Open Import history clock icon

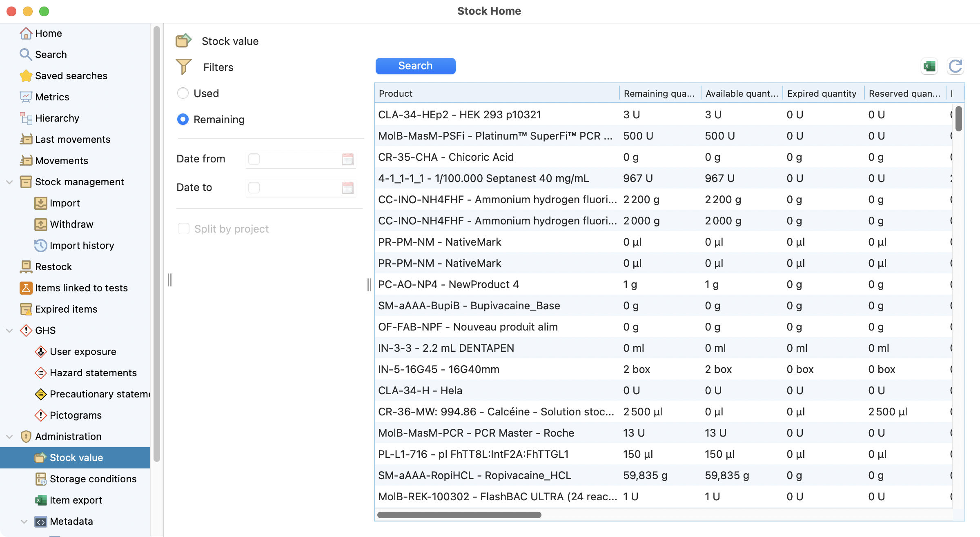coord(40,246)
